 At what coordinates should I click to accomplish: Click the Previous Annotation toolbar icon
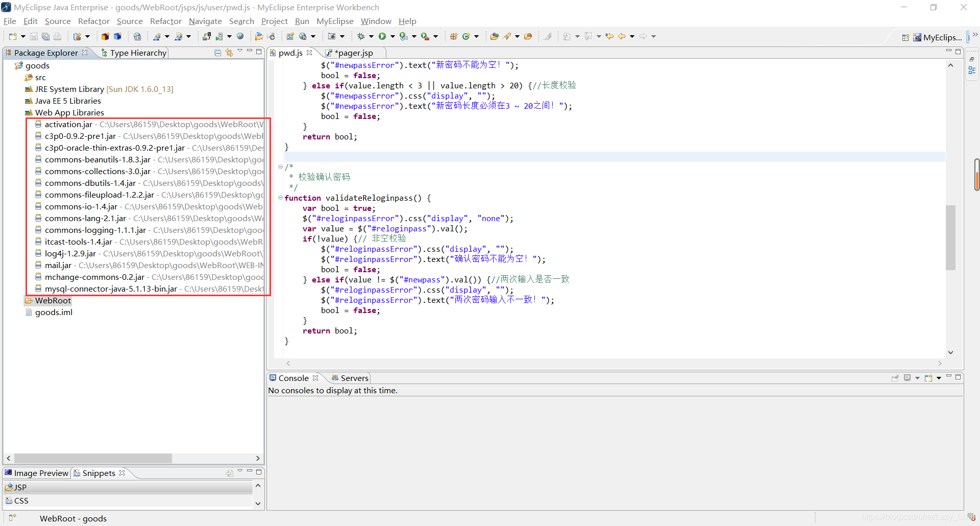pyautogui.click(x=588, y=36)
